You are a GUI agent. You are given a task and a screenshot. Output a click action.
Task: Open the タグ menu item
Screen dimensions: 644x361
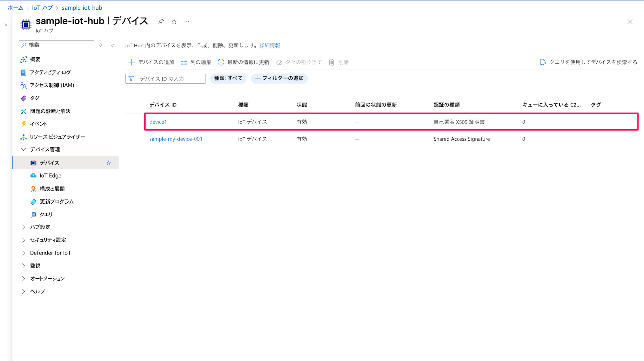(35, 98)
